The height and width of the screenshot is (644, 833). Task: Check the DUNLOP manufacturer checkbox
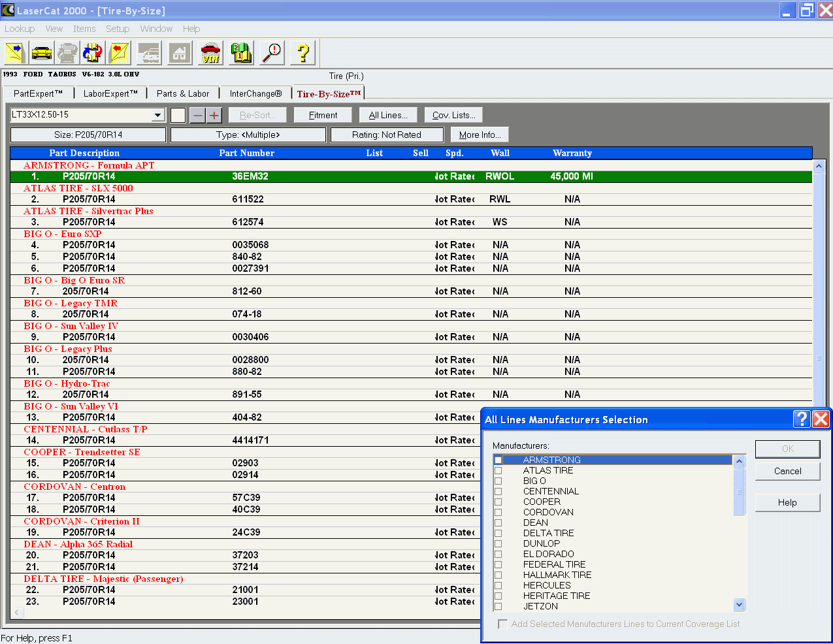tap(498, 543)
